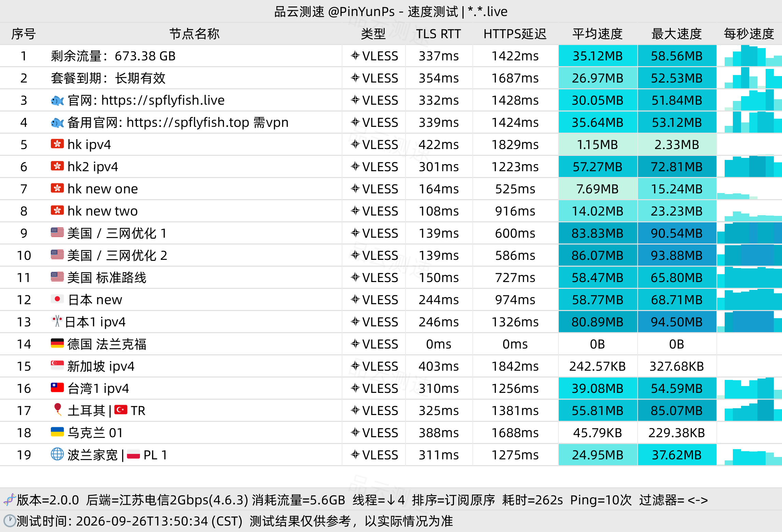Click the 平均速度 column header
782x532 pixels.
pos(598,34)
